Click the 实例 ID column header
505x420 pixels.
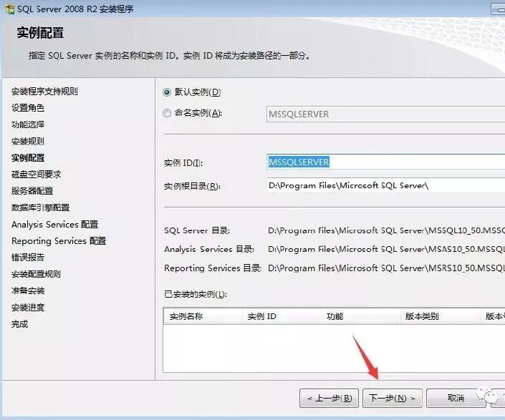tap(282, 316)
